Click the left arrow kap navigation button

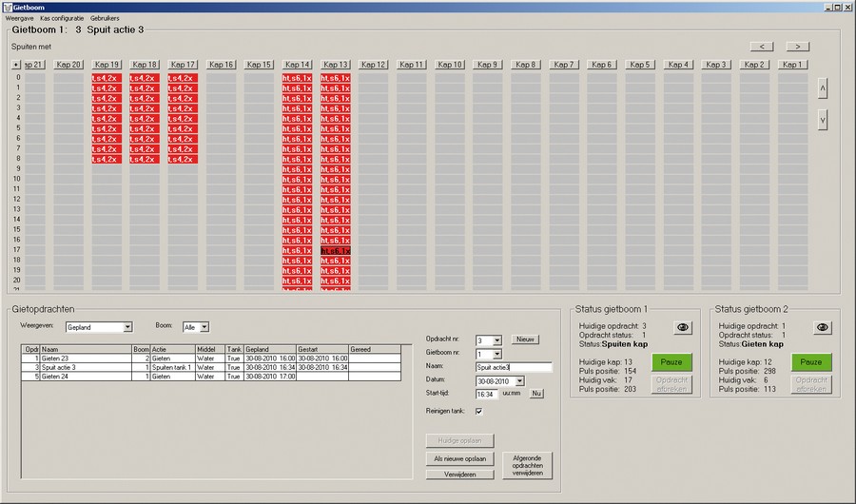762,47
